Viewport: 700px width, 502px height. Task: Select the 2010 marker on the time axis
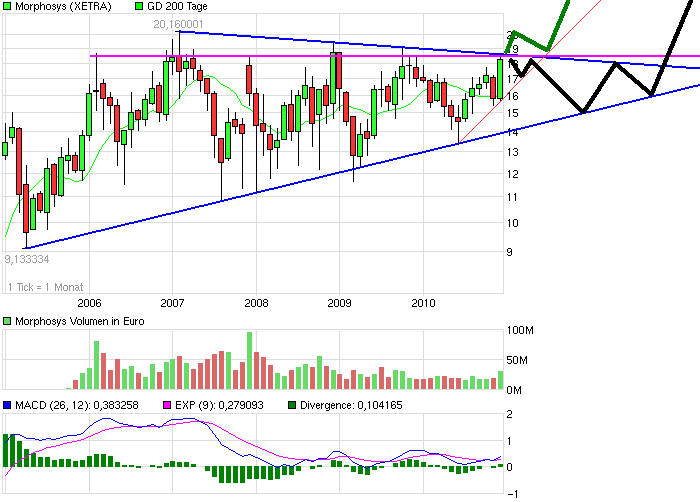pyautogui.click(x=423, y=302)
